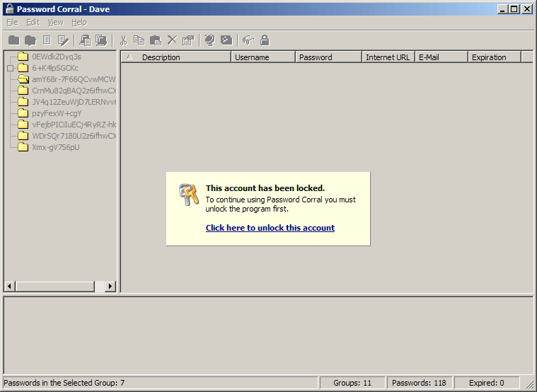Click the 'Groups: 11' status bar entry
Screen dimensions: 537x392
point(352,383)
